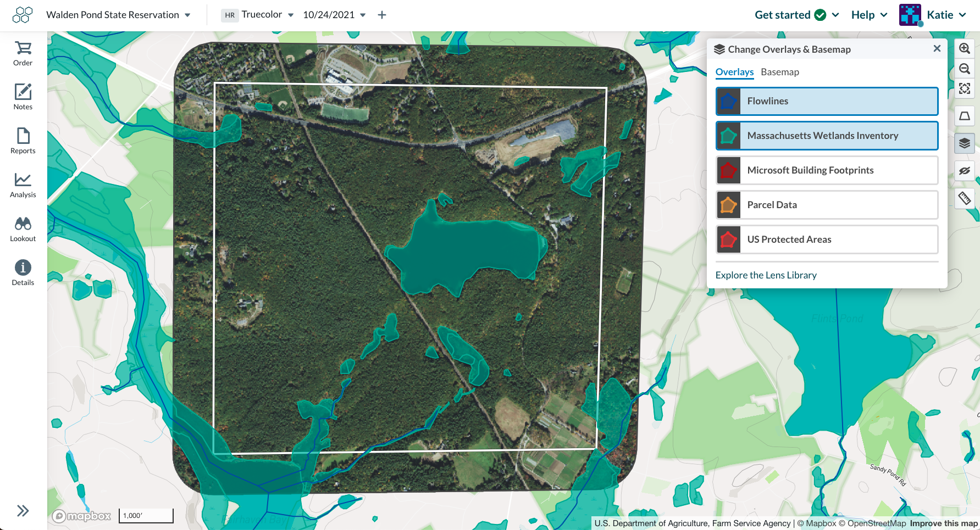Select the draw polygon shape tool
The image size is (980, 530).
[x=964, y=116]
